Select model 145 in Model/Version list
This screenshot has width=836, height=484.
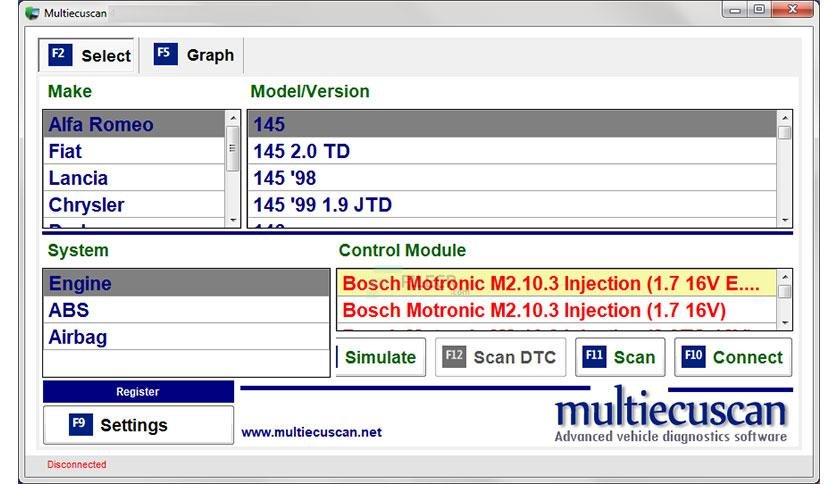pyautogui.click(x=512, y=124)
